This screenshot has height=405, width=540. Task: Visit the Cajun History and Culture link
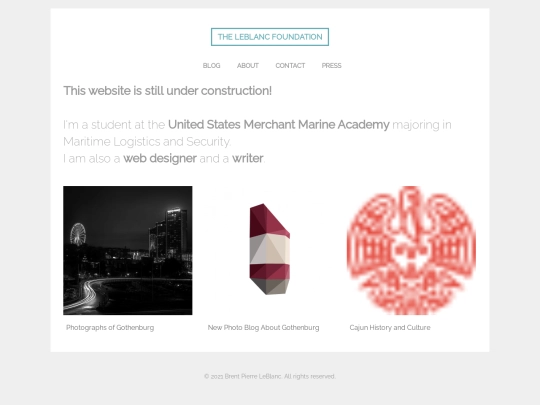[390, 328]
